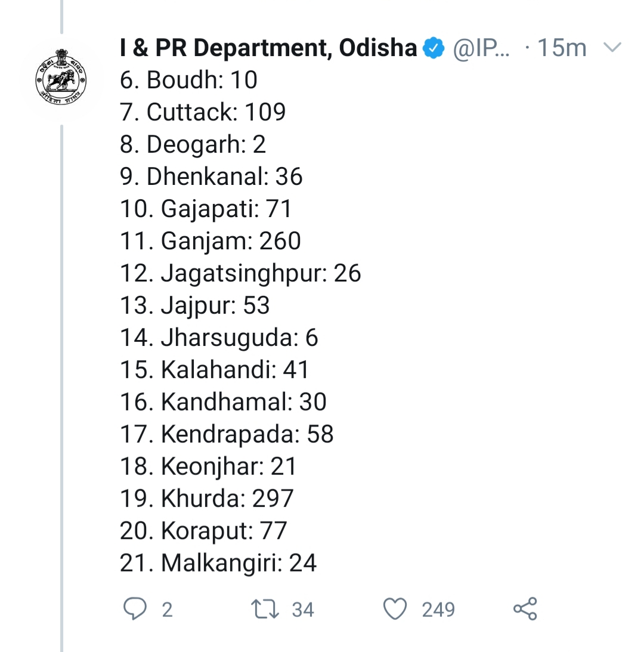Viewport: 644px width, 652px height.
Task: Open the tweet via the 15m timestamp
Action: 562,48
